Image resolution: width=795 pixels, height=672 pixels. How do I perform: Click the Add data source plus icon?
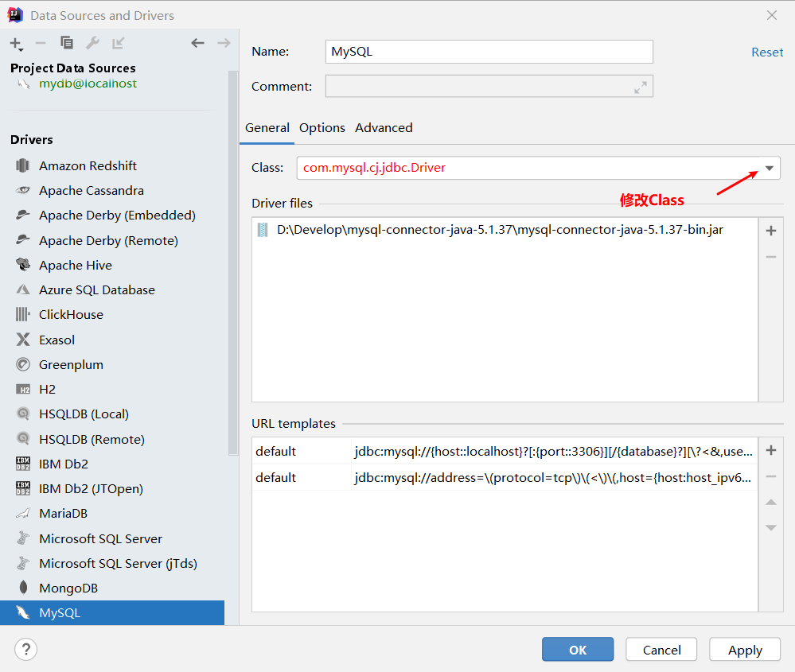[16, 44]
